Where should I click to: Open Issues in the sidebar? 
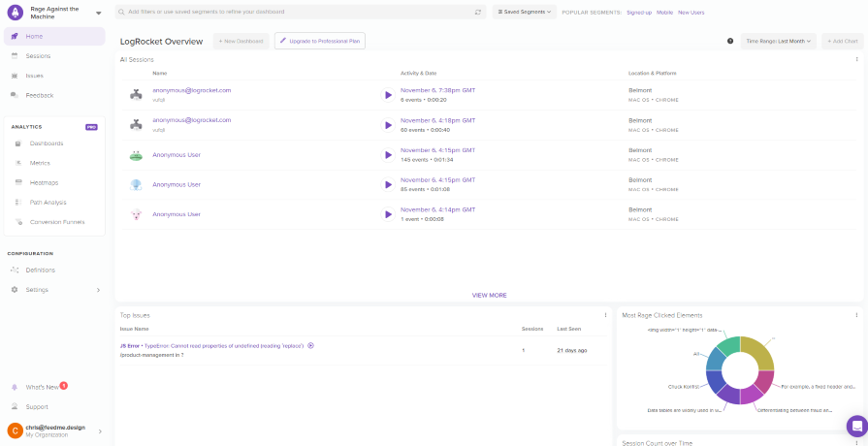[34, 76]
